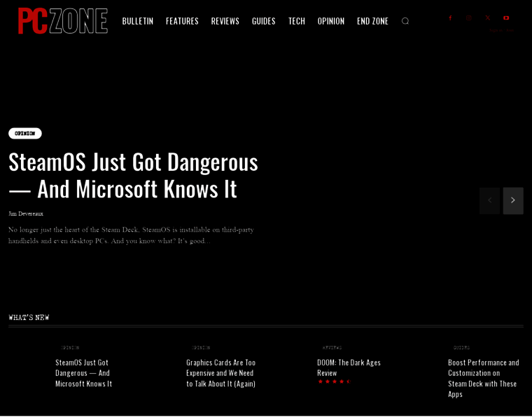
Task: Open End Zone from the navigation
Action: point(372,21)
